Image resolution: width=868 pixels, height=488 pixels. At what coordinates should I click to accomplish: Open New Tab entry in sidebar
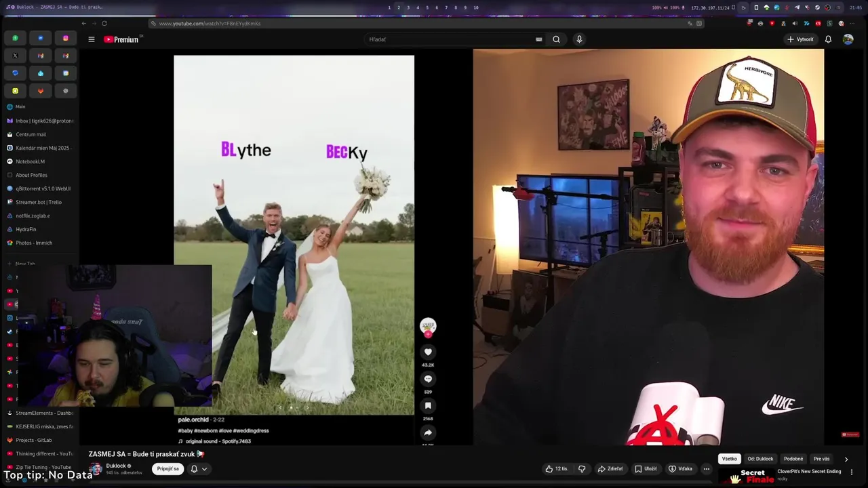[x=40, y=263]
